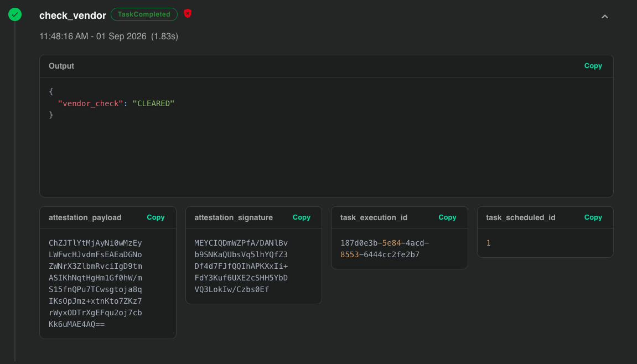Copy the attestation_signature value
Viewport: 637px width, 364px height.
pyautogui.click(x=302, y=217)
